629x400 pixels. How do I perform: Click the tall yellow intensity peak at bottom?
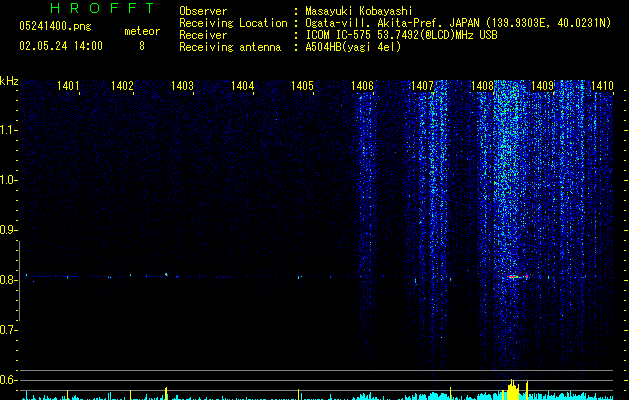point(512,389)
